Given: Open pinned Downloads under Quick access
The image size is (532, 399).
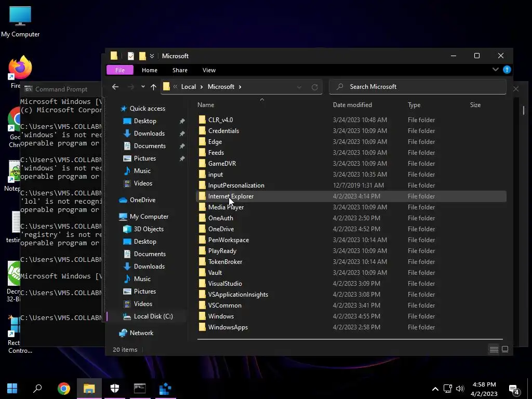Looking at the screenshot, I should coord(144,134).
